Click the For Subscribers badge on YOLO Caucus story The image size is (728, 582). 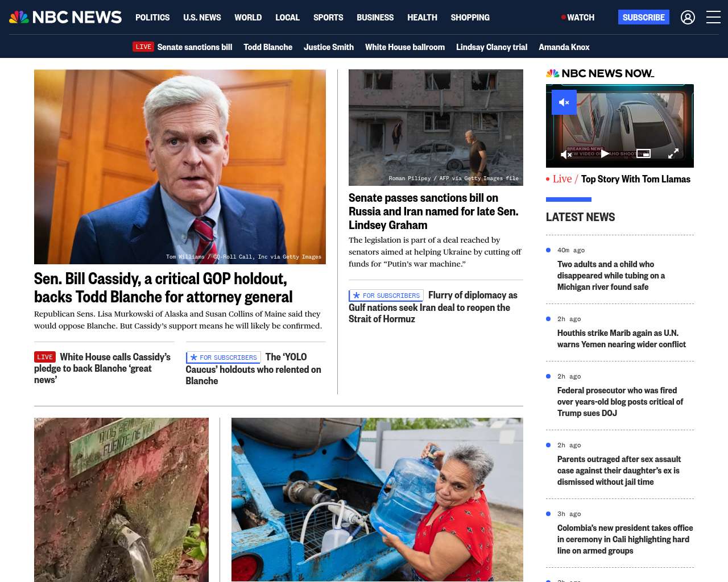223,357
